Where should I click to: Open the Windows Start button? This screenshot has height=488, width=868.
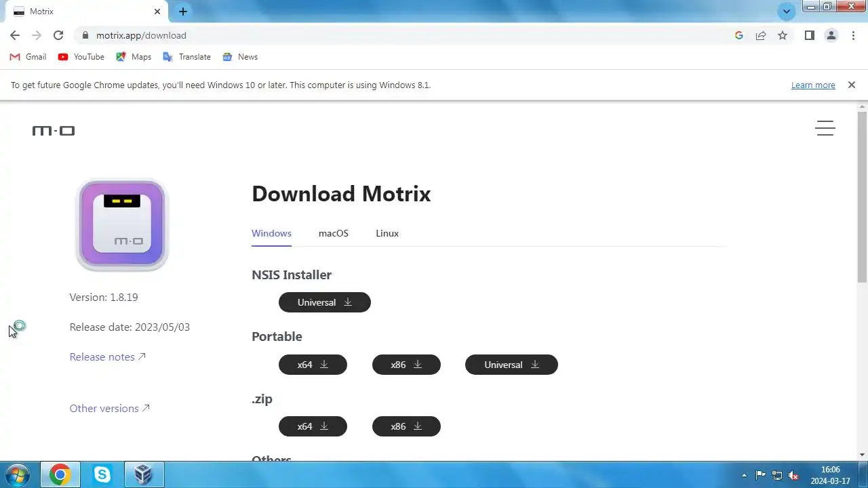(x=17, y=475)
